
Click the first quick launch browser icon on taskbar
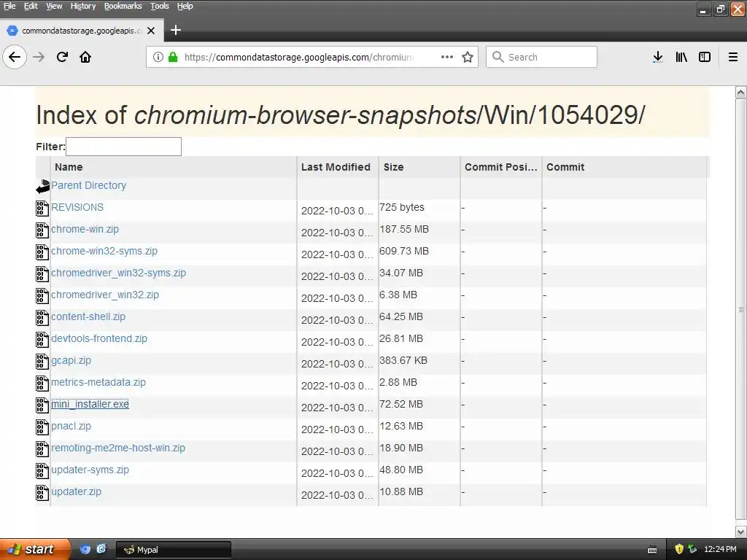(x=85, y=550)
